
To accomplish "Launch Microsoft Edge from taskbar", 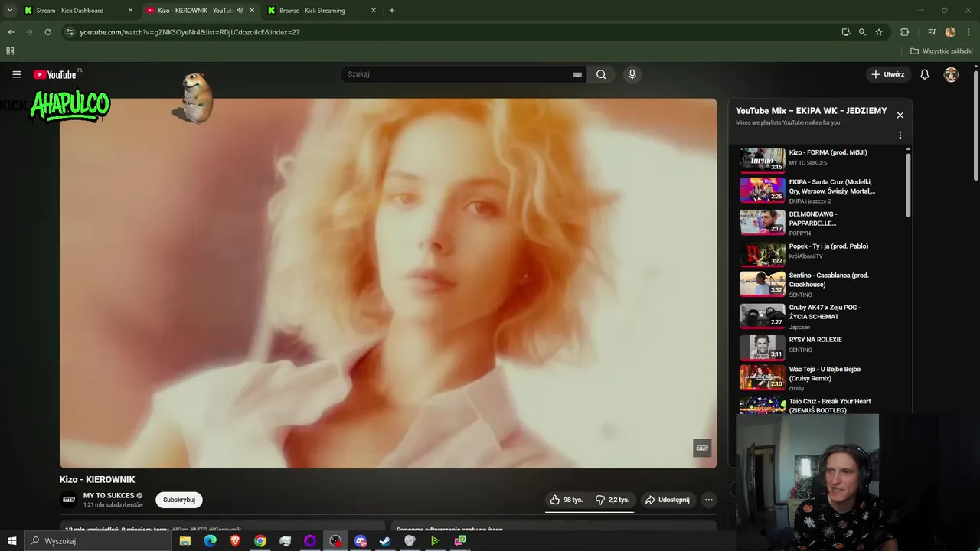I will [210, 541].
